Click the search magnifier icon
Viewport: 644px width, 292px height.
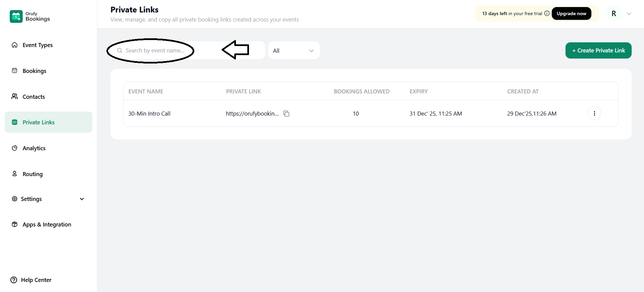pyautogui.click(x=119, y=50)
